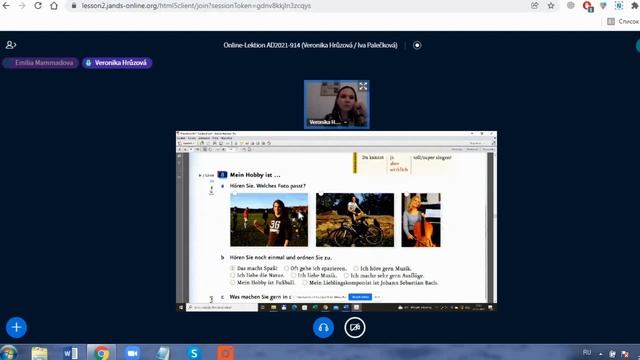
Task: Tick "Ich liebe die Natur." option
Action: (233, 276)
